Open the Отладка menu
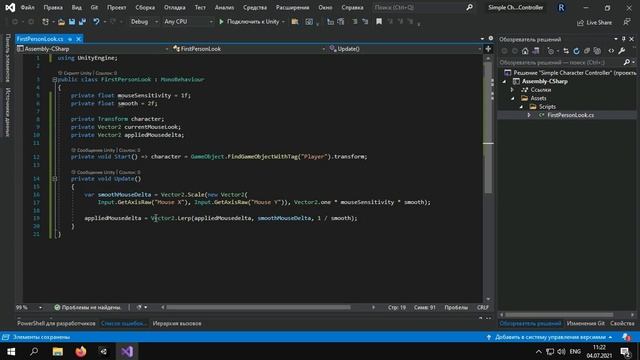The width and height of the screenshot is (640, 360). click(174, 7)
